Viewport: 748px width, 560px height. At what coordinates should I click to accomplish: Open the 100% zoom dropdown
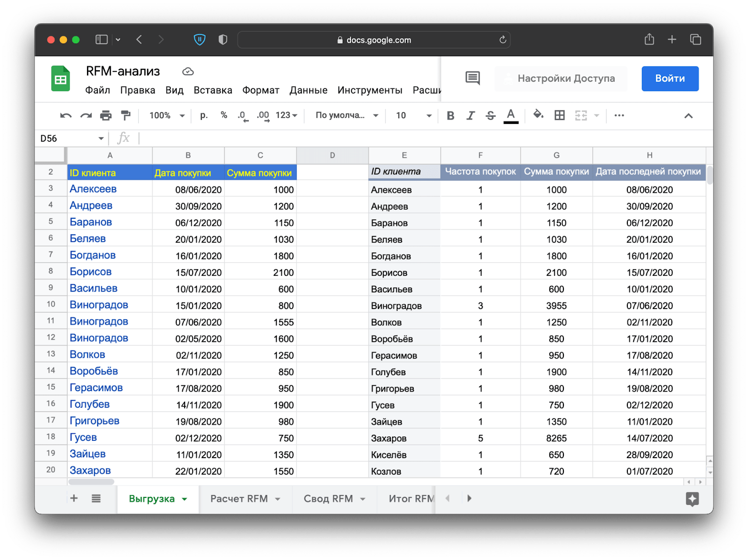coord(167,115)
